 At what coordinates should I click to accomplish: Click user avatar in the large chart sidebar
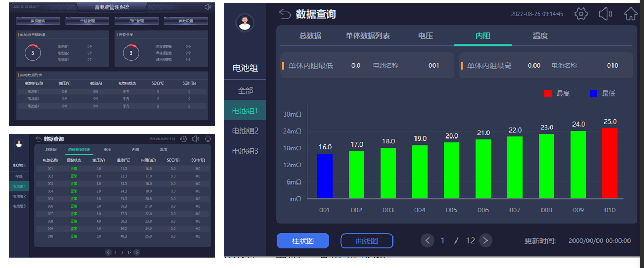[245, 22]
